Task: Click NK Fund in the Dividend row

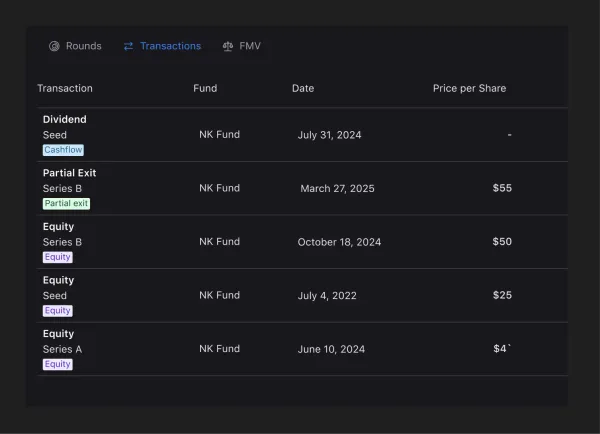Action: point(219,134)
